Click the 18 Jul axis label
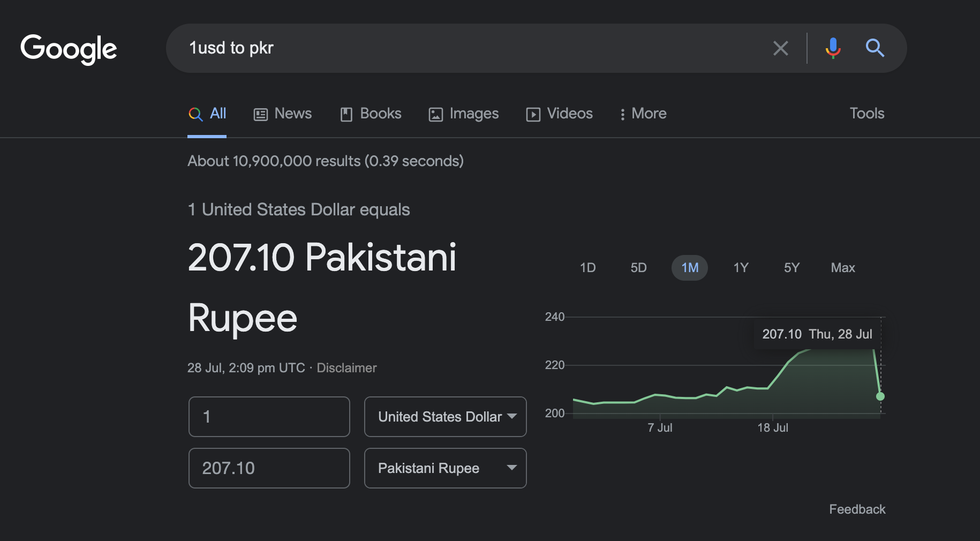 point(773,428)
